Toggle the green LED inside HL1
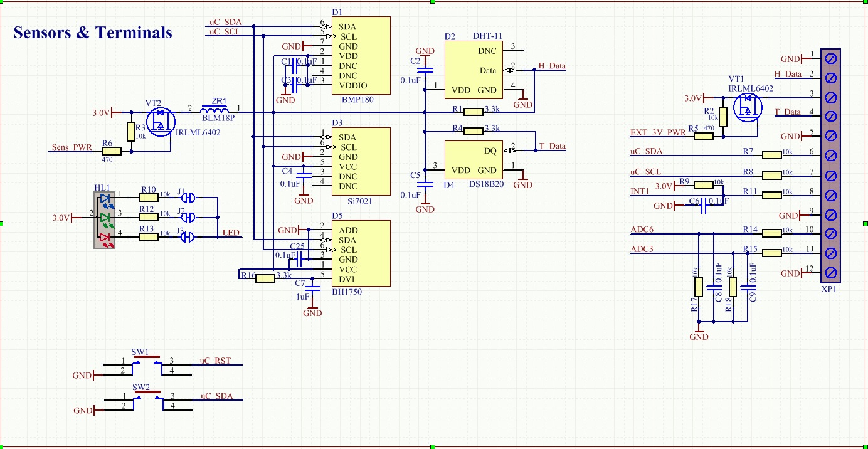Image resolution: width=868 pixels, height=449 pixels. (107, 216)
